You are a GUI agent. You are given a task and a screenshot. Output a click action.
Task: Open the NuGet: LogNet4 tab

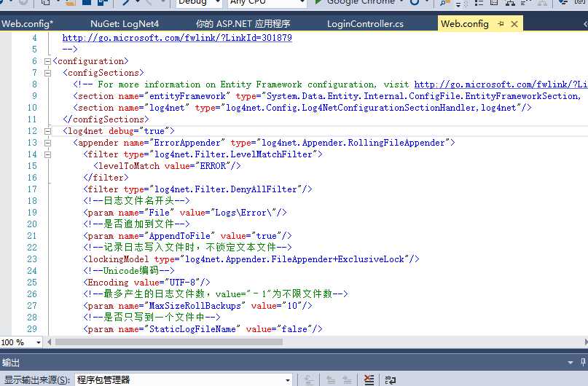[x=125, y=24]
